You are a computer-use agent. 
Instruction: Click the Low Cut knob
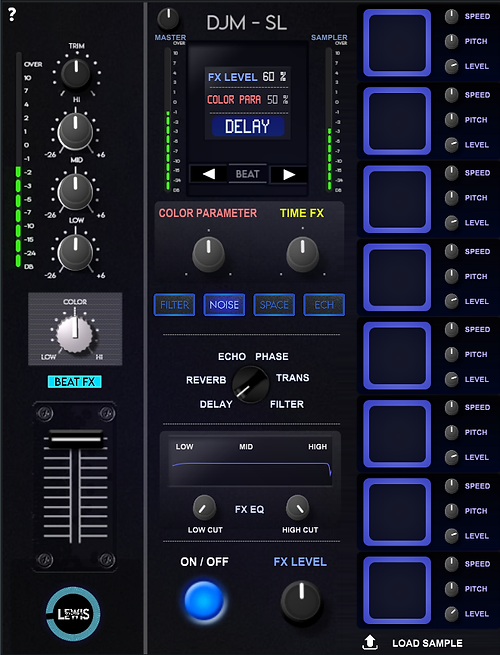pyautogui.click(x=204, y=508)
